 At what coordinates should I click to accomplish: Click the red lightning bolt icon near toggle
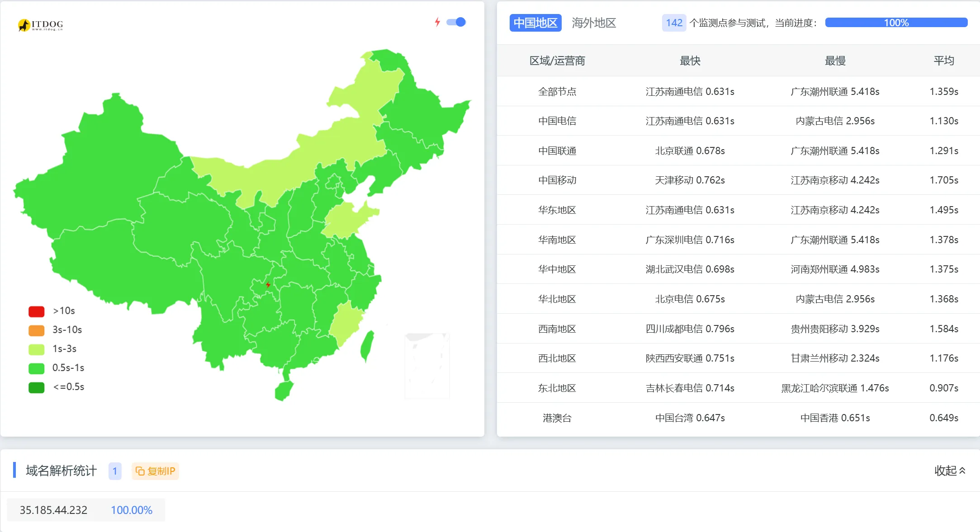click(437, 22)
